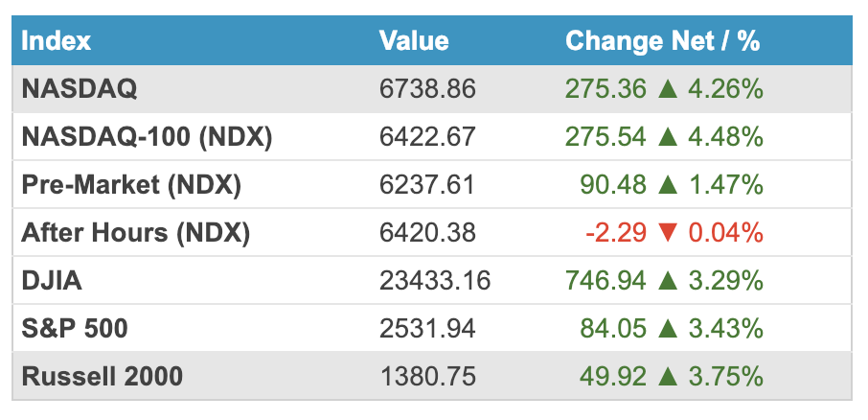Select the up arrow in S&P 500 row

tap(666, 330)
